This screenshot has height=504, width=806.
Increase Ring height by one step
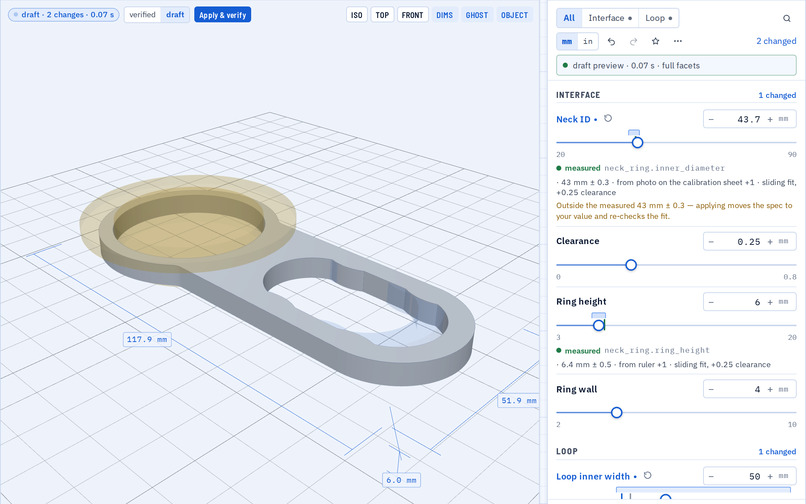coord(770,302)
